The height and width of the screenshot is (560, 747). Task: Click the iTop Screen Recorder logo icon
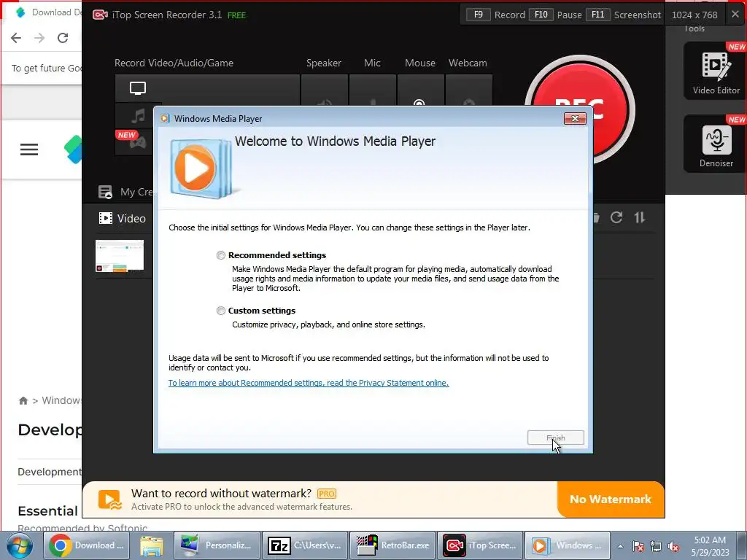point(100,15)
